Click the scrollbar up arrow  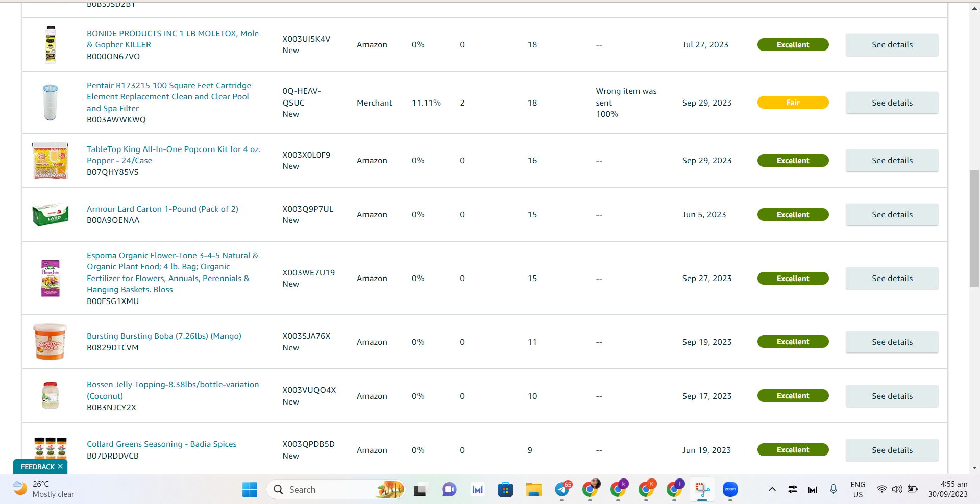tap(974, 9)
